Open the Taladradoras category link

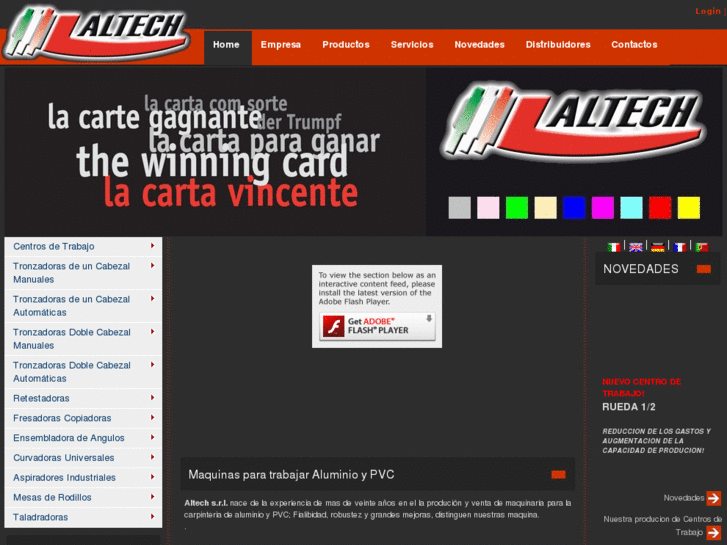pos(40,517)
